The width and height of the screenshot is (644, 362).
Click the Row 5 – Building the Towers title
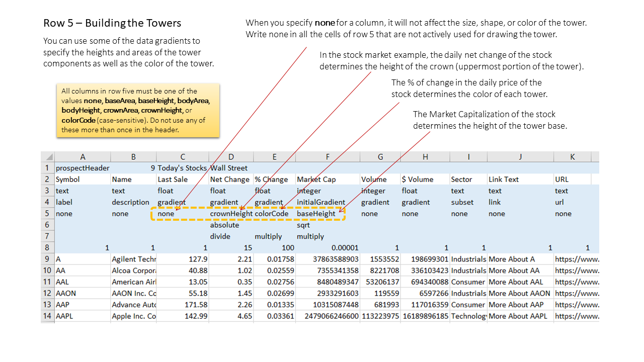(x=112, y=23)
